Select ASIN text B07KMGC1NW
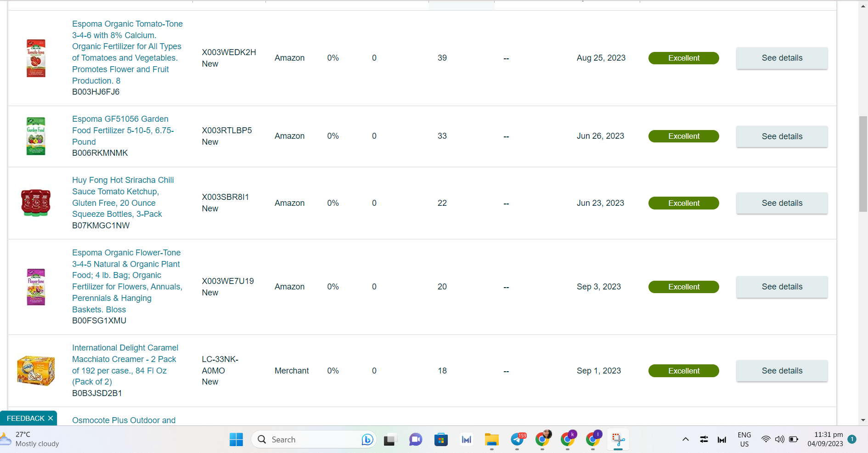The height and width of the screenshot is (453, 868). click(x=101, y=226)
